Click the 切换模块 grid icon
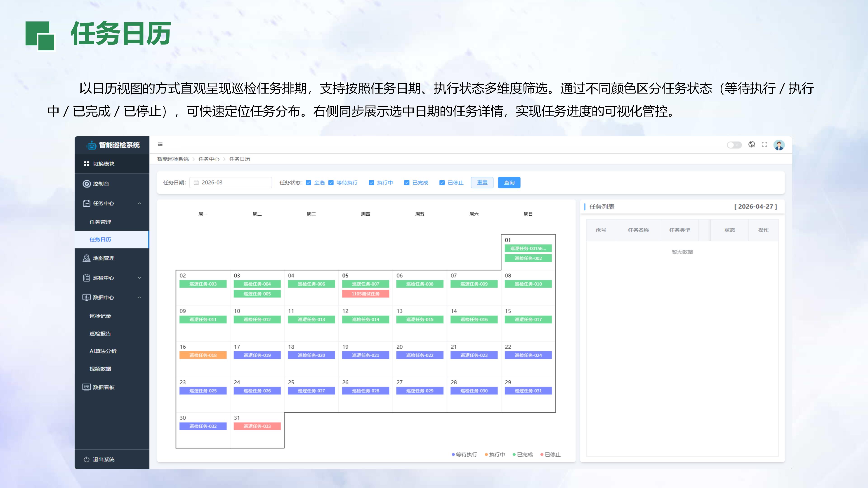Screen dimensions: 868x488 [x=87, y=164]
